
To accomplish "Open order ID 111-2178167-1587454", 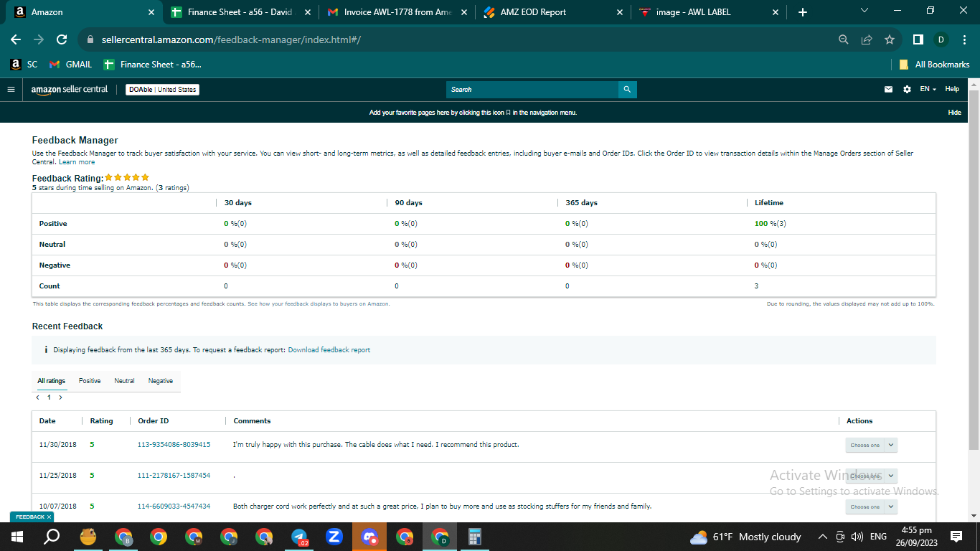I will 174,476.
